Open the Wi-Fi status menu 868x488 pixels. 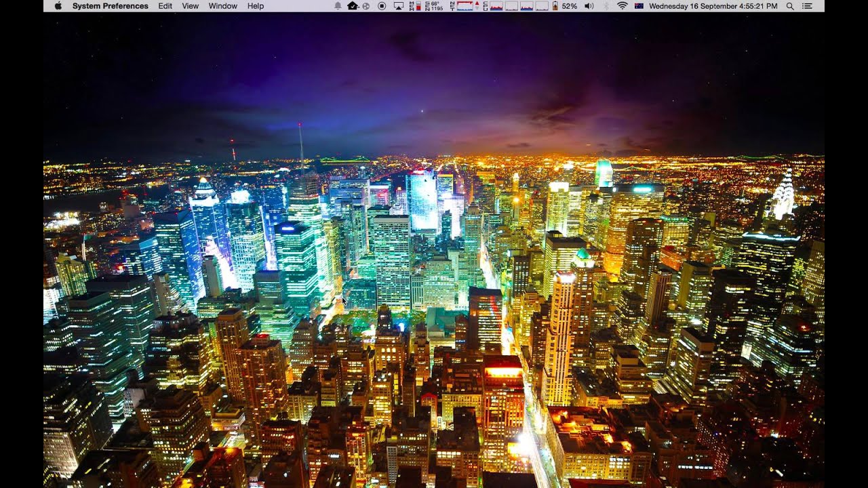coord(622,6)
